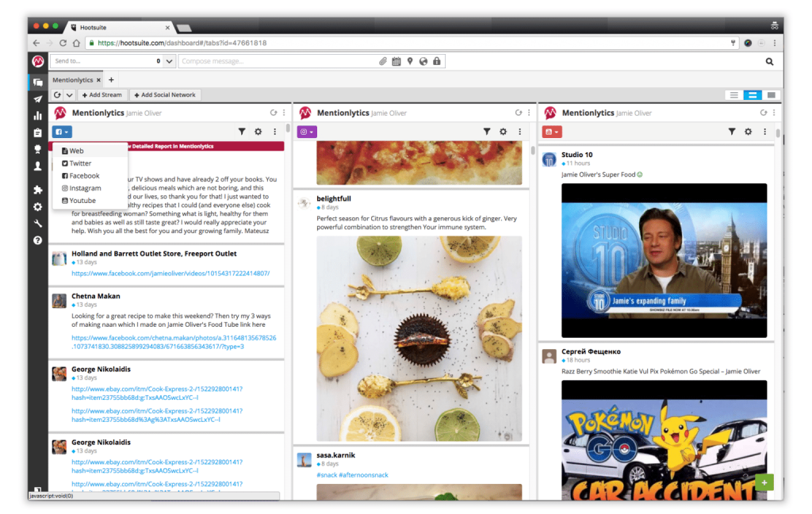Expand the purple Instagram source dropdown
812x514 pixels.
click(x=307, y=132)
